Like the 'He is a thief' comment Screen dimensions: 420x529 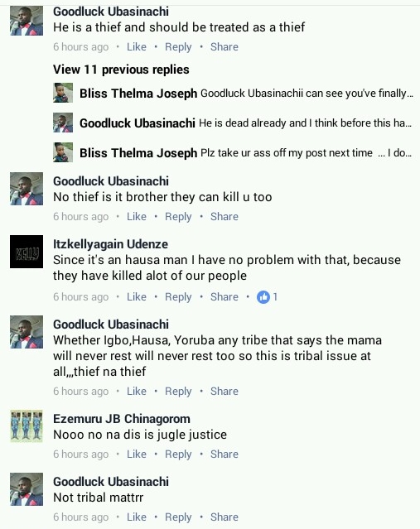tap(137, 46)
